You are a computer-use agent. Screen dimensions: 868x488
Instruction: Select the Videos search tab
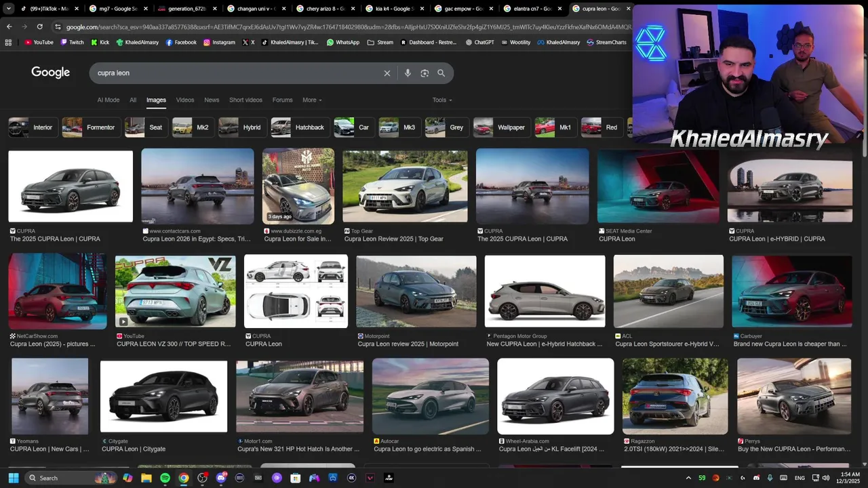(x=185, y=100)
